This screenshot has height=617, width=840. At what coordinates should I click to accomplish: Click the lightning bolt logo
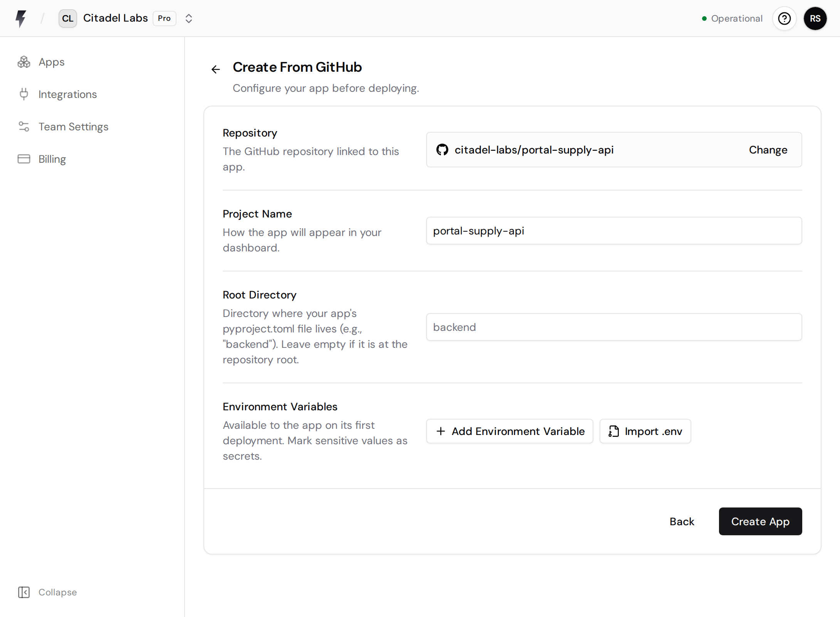click(x=21, y=19)
